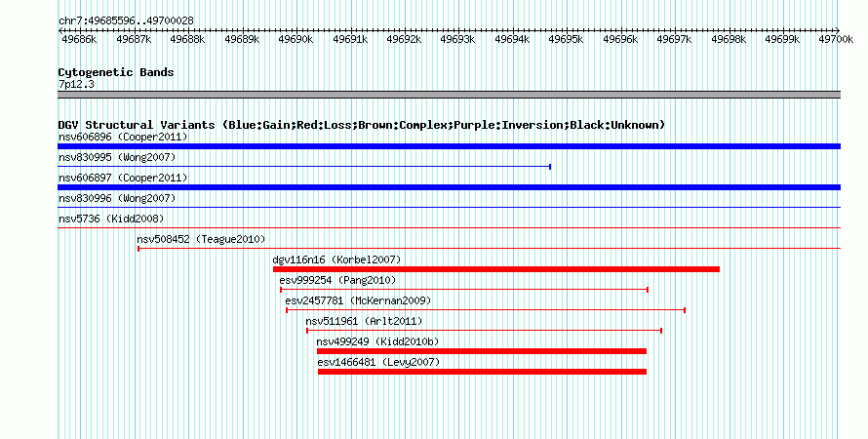Select the nsv499249 thick red bar
The image size is (868, 439).
tap(482, 351)
